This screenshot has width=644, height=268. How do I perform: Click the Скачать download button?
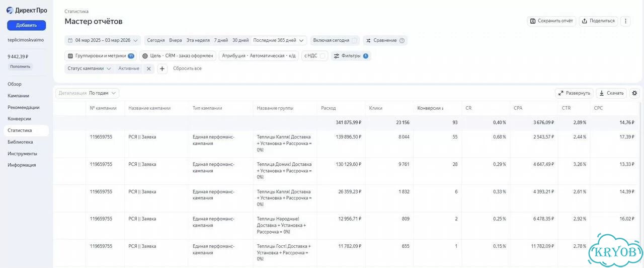[611, 93]
